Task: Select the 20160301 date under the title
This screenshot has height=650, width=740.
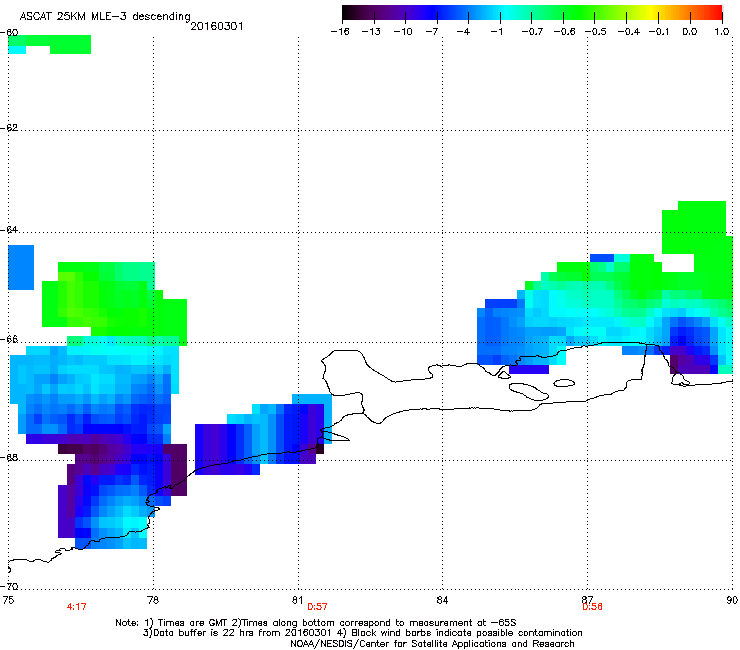Action: [217, 26]
